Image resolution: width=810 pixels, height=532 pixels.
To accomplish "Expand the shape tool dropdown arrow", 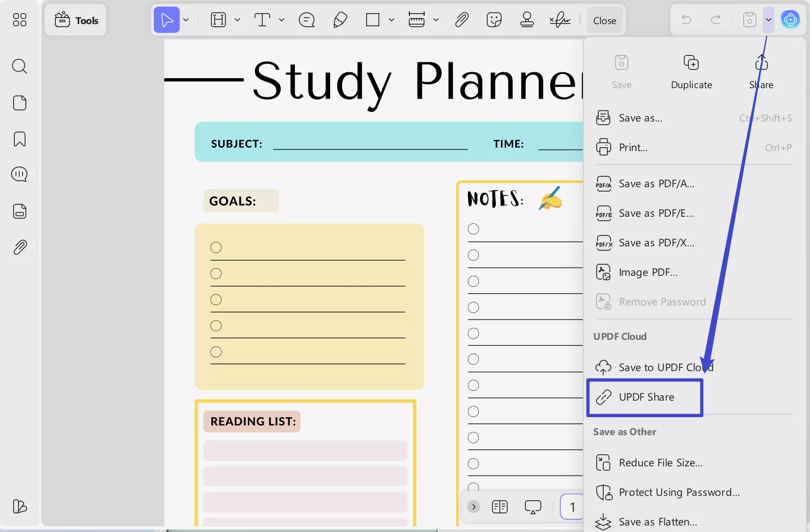I will point(391,20).
